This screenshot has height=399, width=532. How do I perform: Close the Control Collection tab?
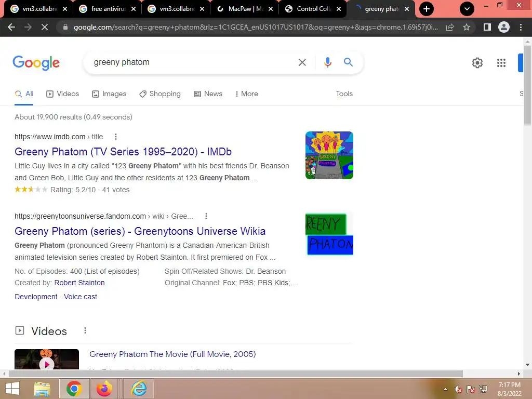(339, 9)
